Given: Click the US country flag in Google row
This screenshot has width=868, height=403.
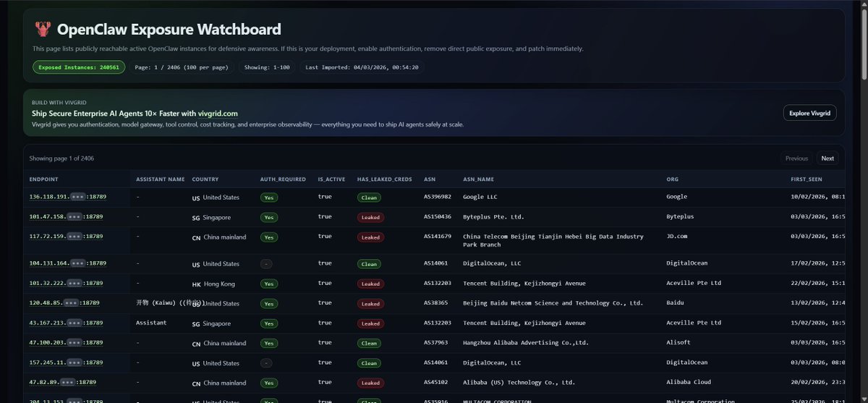Looking at the screenshot, I should coord(196,198).
